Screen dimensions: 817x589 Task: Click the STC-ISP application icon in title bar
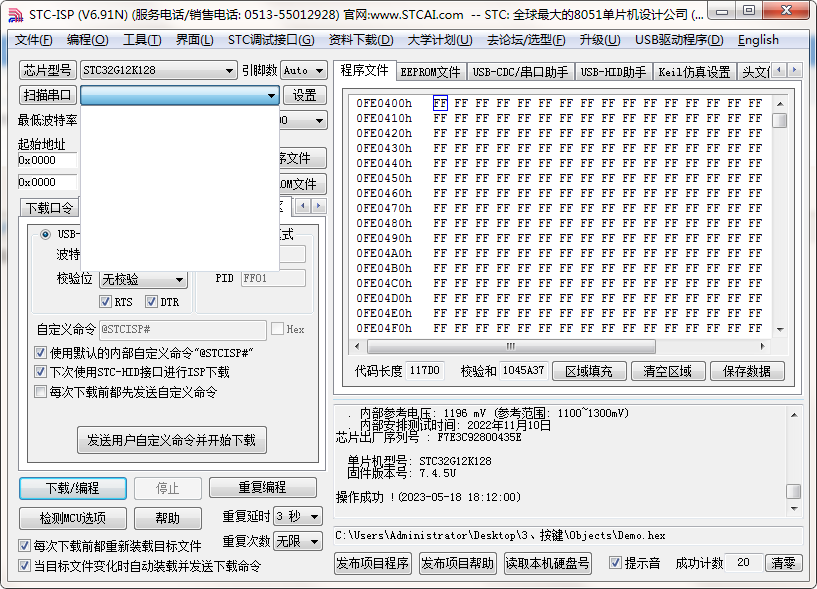tap(16, 15)
